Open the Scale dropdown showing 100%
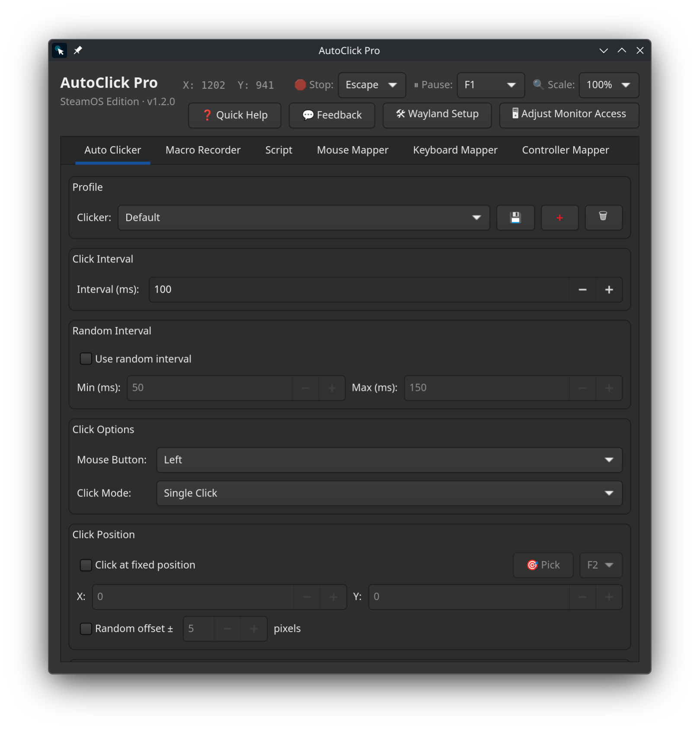This screenshot has height=732, width=700. pyautogui.click(x=609, y=85)
